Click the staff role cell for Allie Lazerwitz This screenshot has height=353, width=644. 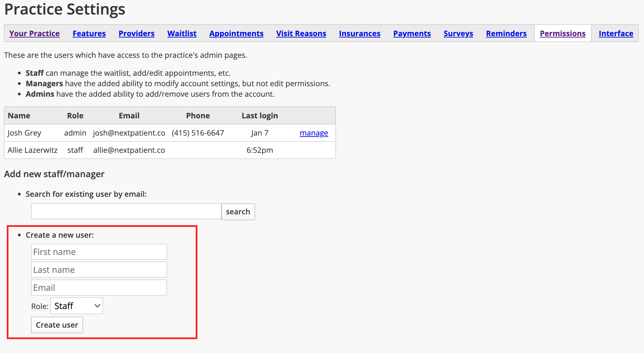tap(75, 150)
